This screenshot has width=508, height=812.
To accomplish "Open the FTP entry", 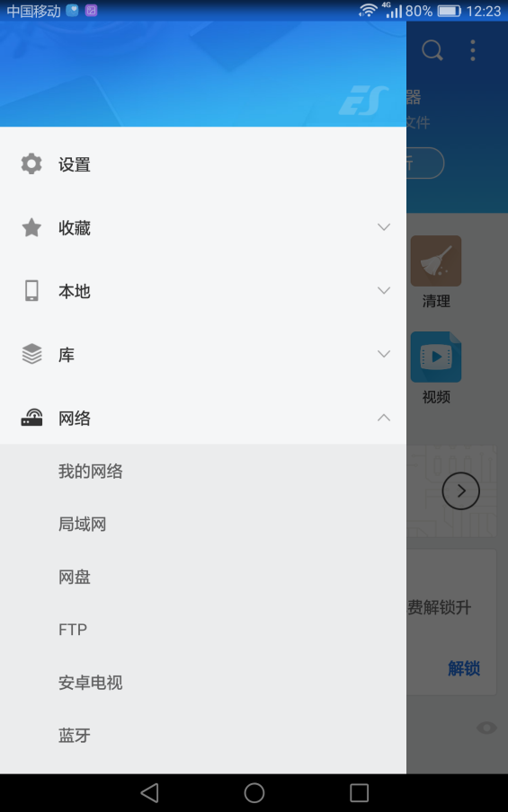I will coord(203,630).
